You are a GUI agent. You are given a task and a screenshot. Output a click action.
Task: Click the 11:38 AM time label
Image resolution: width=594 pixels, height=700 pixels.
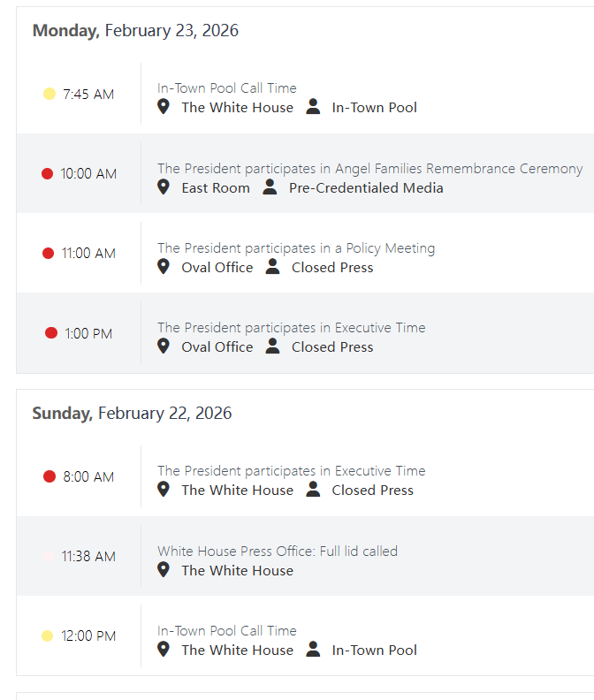click(88, 557)
